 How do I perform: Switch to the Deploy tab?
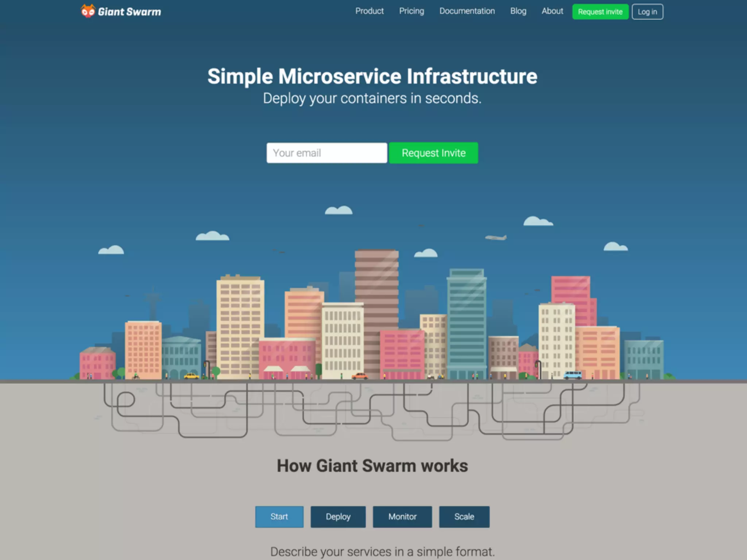point(338,517)
